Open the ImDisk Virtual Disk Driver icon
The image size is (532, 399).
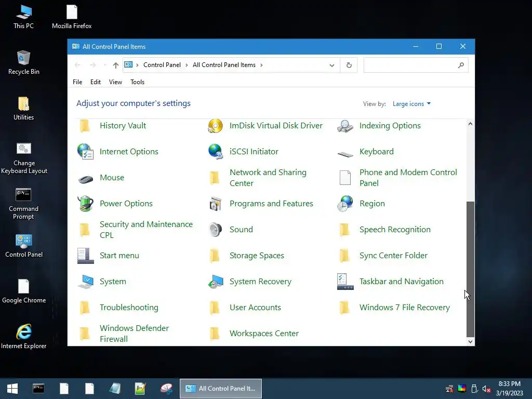[216, 126]
